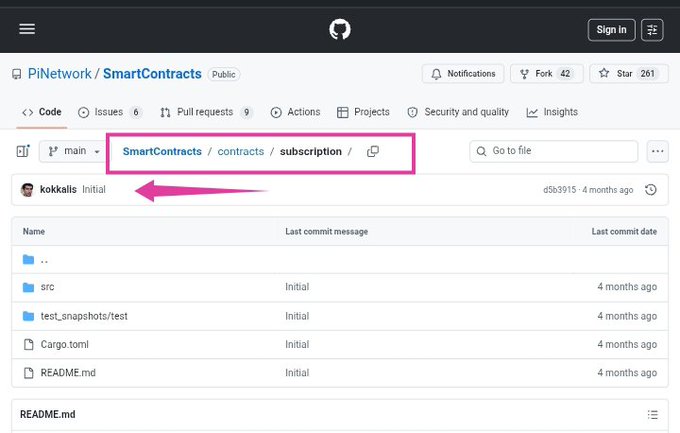Open the Actions tab
The height and width of the screenshot is (433, 680).
(295, 112)
